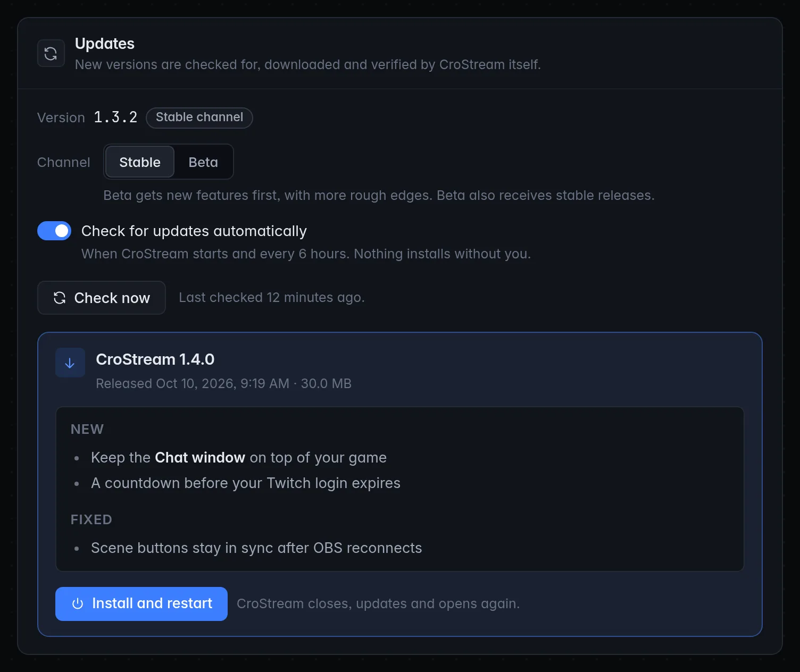The image size is (800, 672).
Task: Click the Twitch login countdown release note
Action: click(x=246, y=483)
